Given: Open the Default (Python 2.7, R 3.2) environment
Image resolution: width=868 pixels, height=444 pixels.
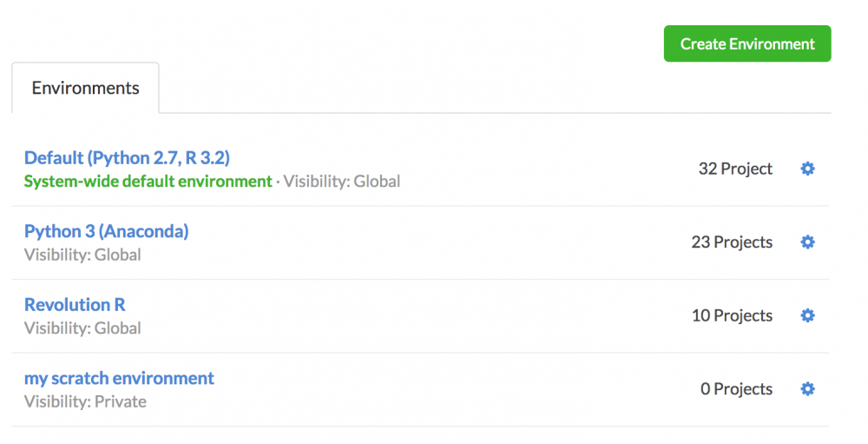Looking at the screenshot, I should pyautogui.click(x=127, y=157).
